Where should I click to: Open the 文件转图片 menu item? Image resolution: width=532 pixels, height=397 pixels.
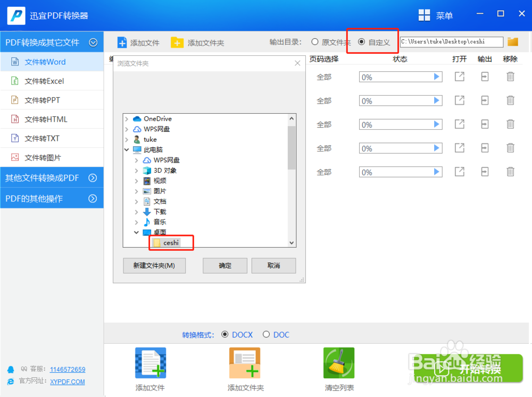52,157
